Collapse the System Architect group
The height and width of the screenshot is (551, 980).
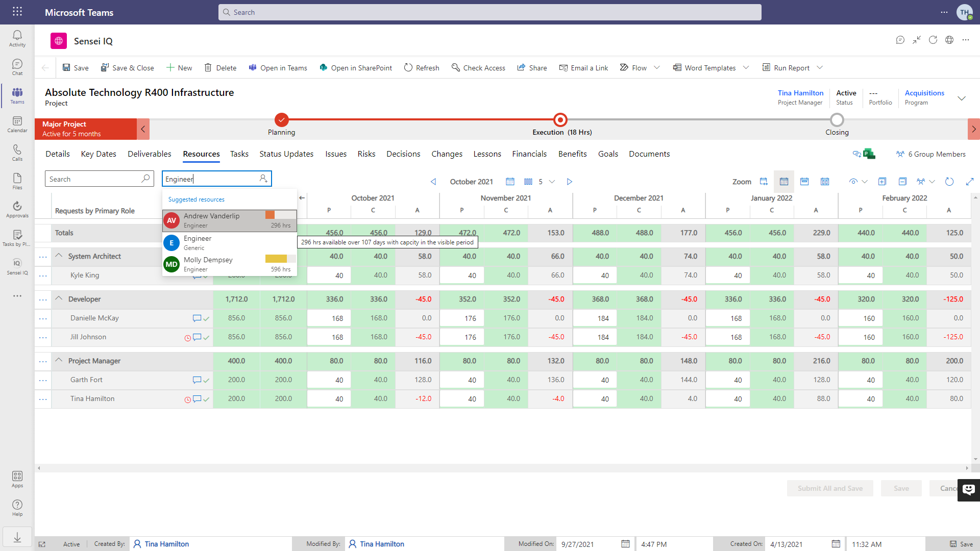pos(59,256)
